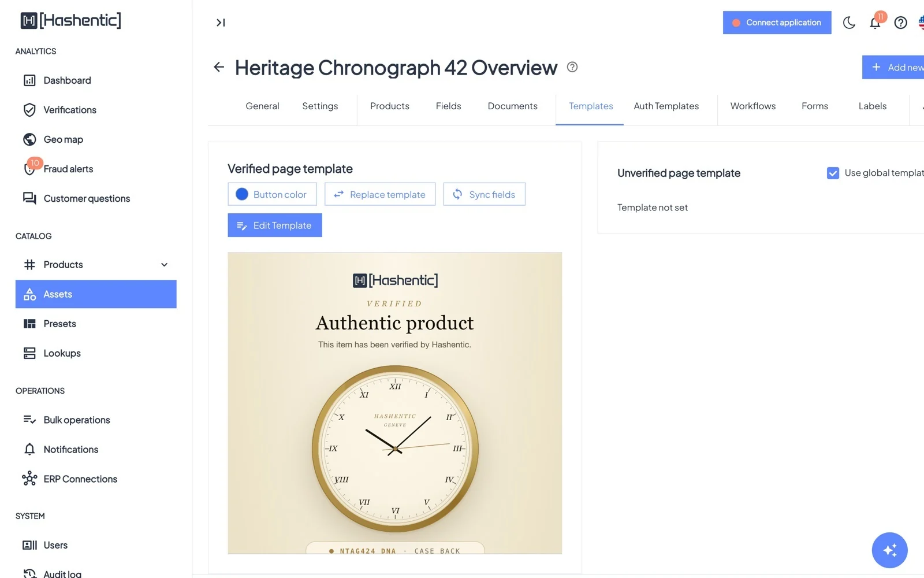The height and width of the screenshot is (578, 924).
Task: Click the Hashentic logo in sidebar
Action: [x=71, y=21]
